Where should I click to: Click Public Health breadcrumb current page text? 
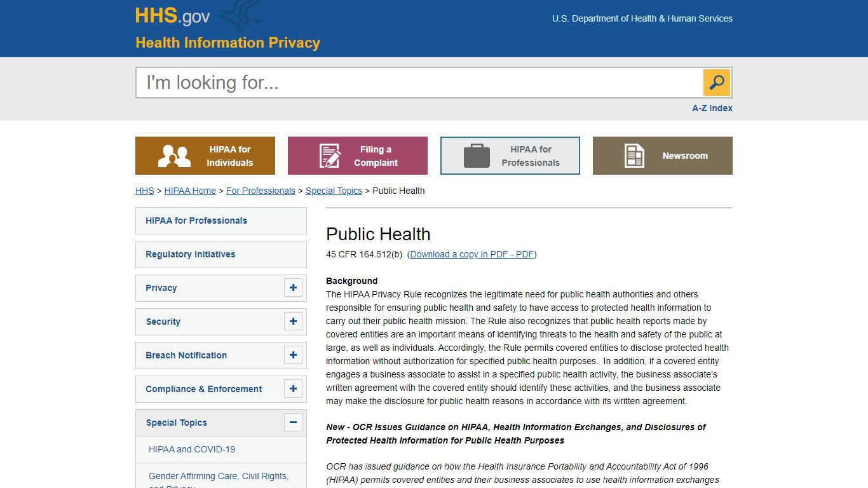click(398, 191)
